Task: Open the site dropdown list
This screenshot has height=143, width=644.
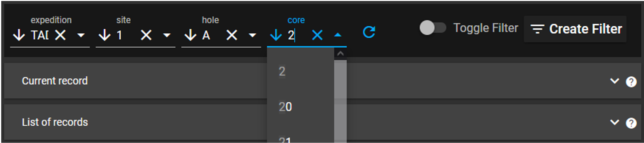Action: click(167, 35)
